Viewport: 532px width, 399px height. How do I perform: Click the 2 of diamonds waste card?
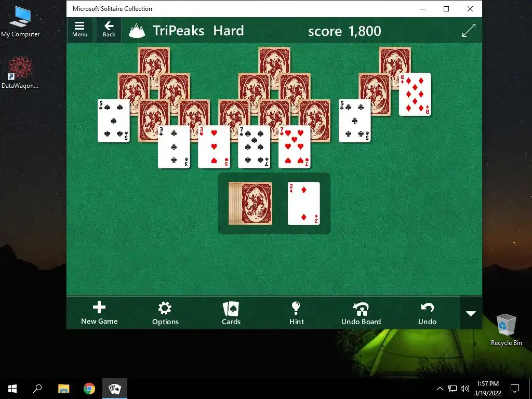pos(303,204)
